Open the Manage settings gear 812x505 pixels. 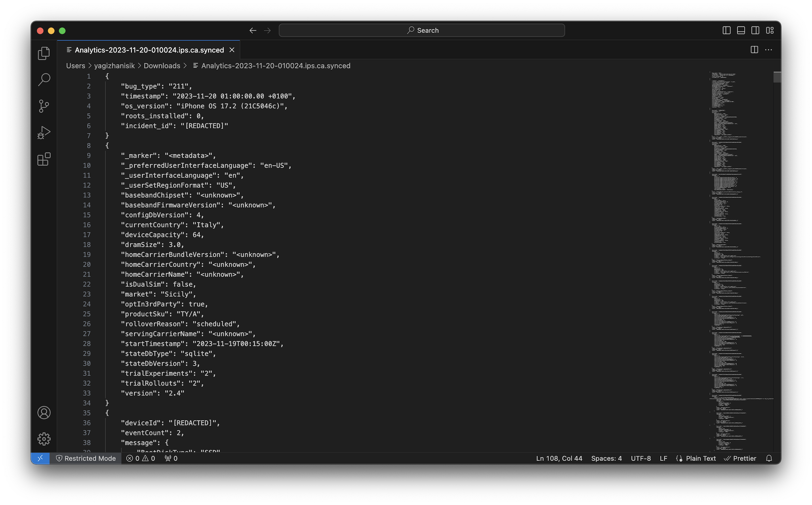(44, 439)
